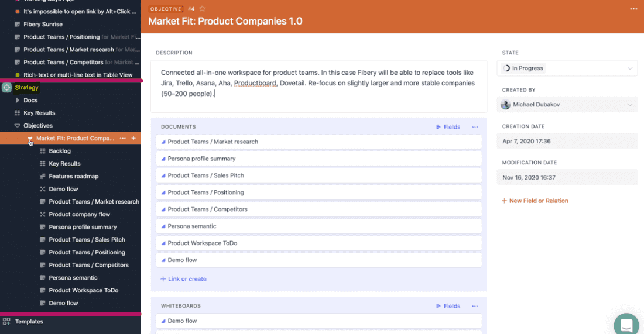Open the Intercom chat bubble

[x=626, y=325]
